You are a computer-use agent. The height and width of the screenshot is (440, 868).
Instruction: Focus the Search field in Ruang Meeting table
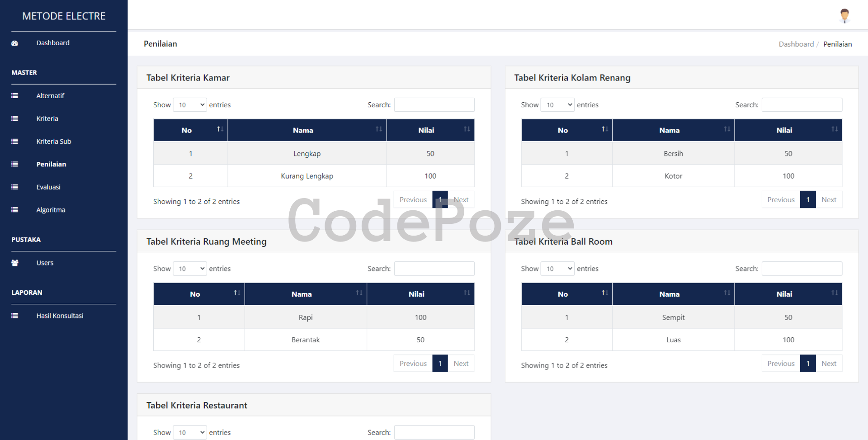tap(434, 269)
